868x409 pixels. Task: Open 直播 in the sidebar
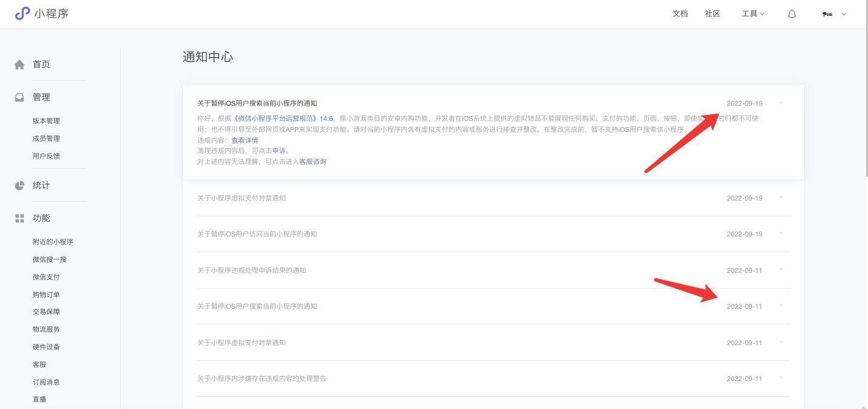[39, 399]
